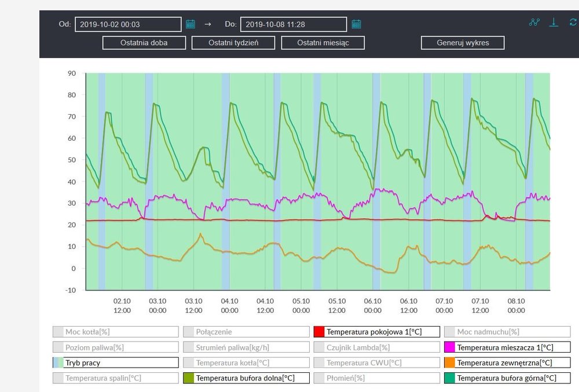
Task: Click the magenta 'Temperatura mieszacza 1' swatch
Action: click(x=449, y=347)
